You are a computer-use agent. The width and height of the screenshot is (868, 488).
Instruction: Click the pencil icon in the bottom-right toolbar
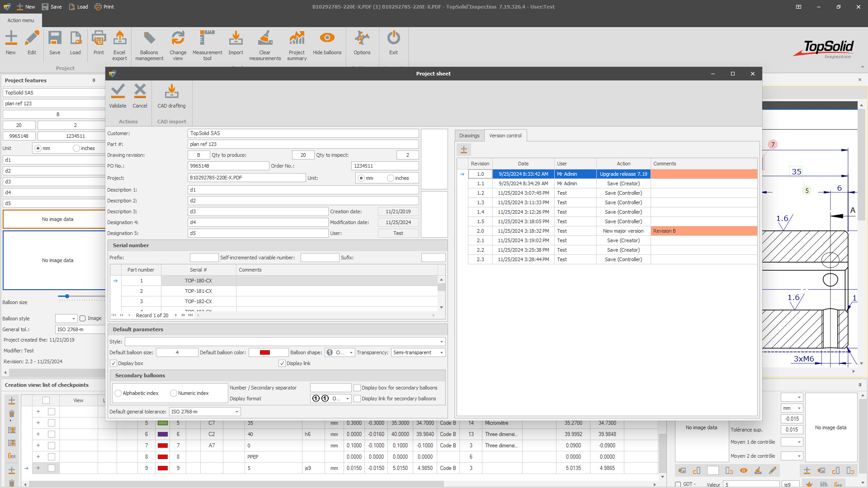(773, 470)
